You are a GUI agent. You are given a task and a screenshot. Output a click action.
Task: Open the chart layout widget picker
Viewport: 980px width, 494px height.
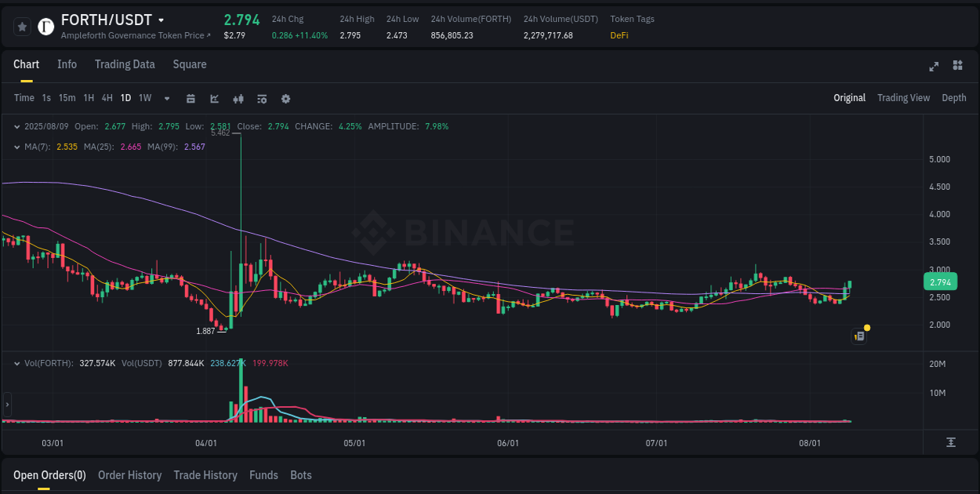point(958,67)
